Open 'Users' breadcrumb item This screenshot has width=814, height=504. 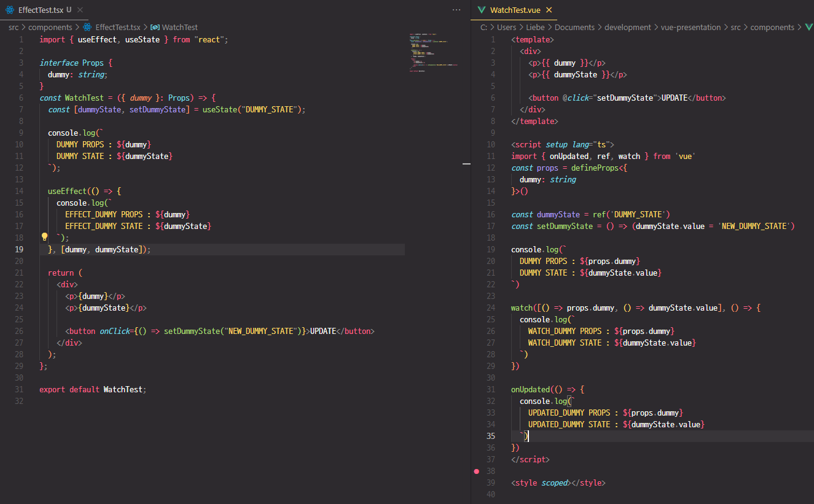tap(507, 27)
